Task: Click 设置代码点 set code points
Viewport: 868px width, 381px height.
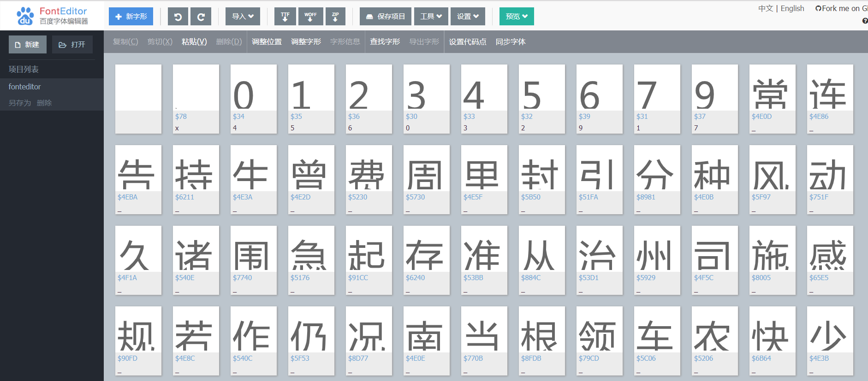Action: pyautogui.click(x=467, y=42)
